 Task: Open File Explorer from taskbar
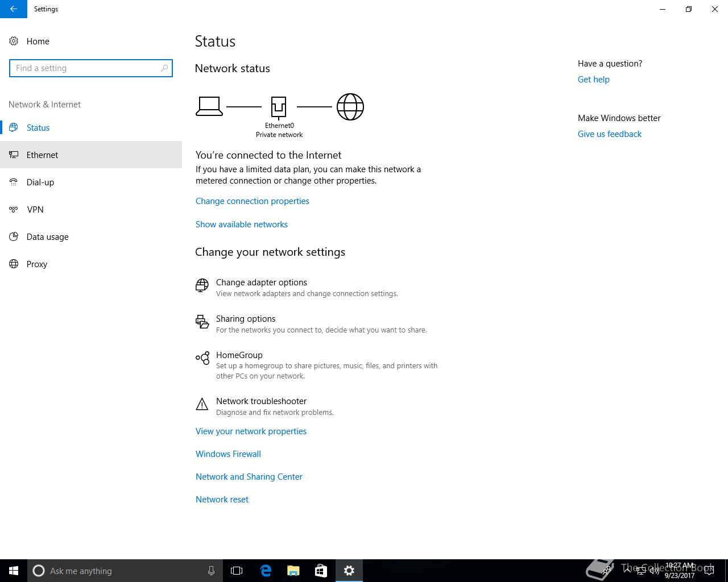[x=293, y=571]
